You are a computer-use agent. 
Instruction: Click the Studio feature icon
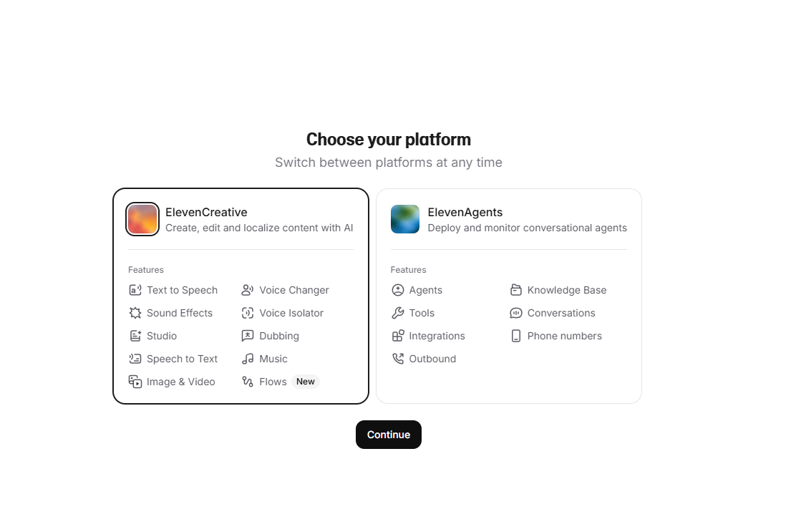pos(135,336)
